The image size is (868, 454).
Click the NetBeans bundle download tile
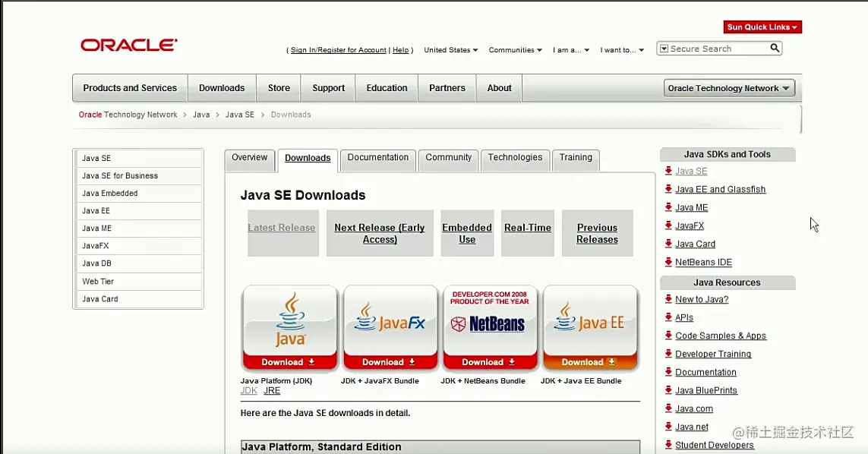490,328
